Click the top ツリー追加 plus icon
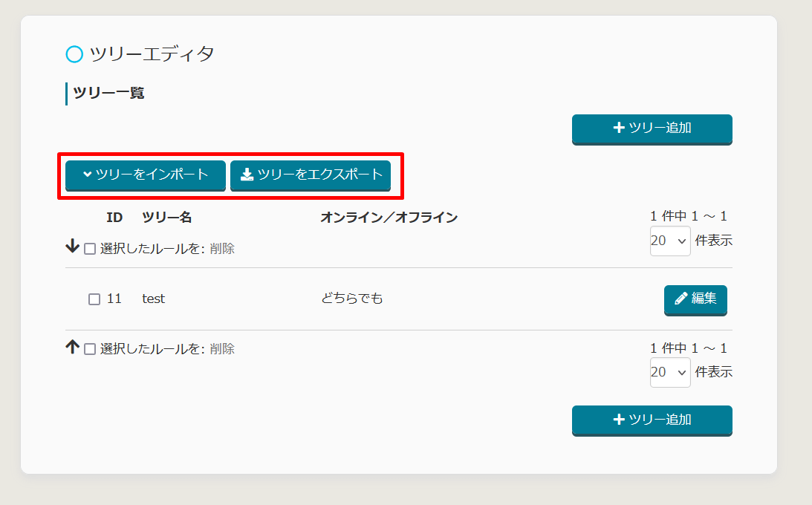The image size is (812, 505). (x=619, y=128)
